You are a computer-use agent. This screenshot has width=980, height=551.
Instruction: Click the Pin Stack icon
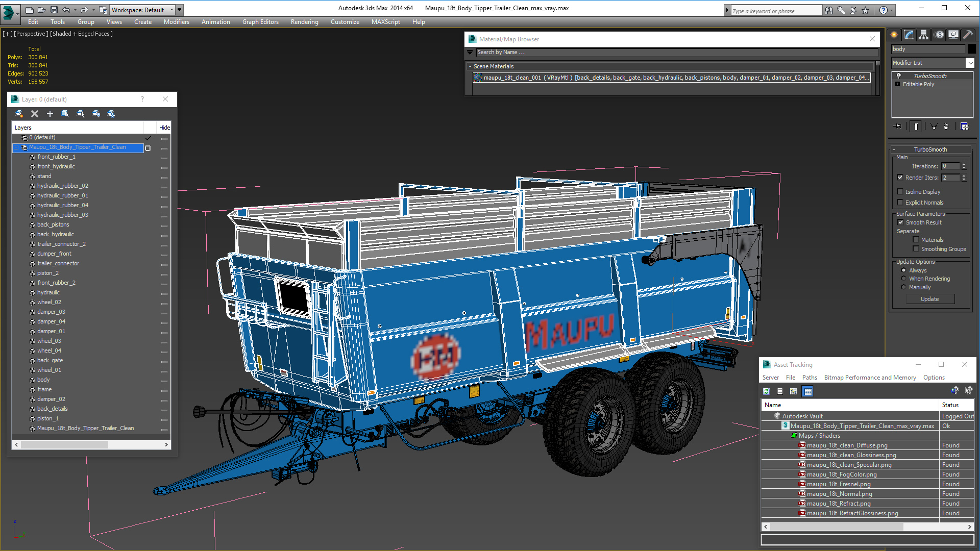pyautogui.click(x=898, y=127)
